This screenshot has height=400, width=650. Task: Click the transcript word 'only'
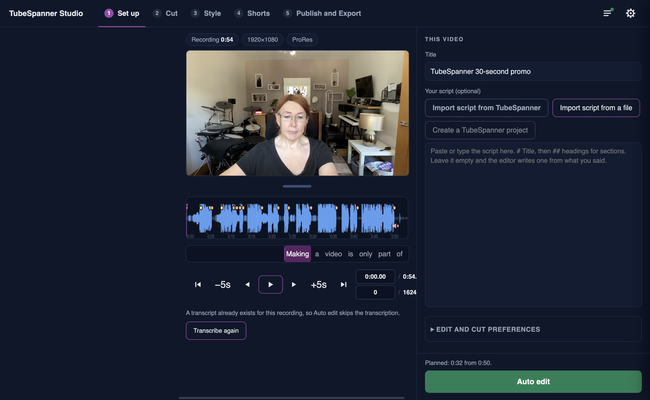point(365,254)
